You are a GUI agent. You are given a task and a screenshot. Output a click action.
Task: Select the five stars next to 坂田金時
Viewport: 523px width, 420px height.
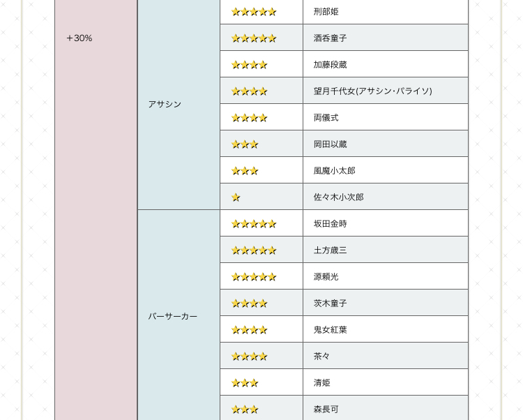254,224
